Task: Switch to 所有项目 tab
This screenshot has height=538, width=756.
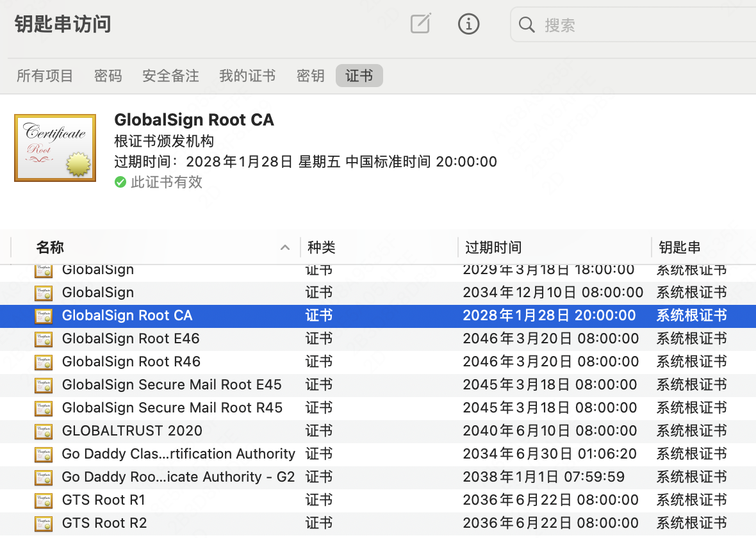Action: point(44,76)
